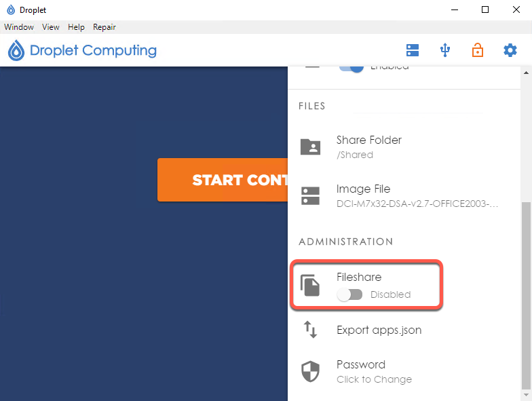532x401 pixels.
Task: Maximize the Droplet window
Action: point(485,9)
